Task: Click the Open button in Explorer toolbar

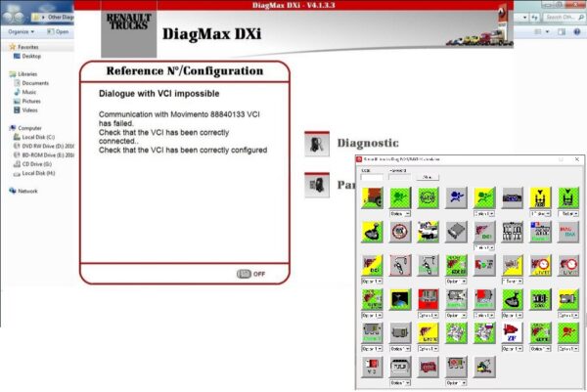Action: (x=58, y=32)
